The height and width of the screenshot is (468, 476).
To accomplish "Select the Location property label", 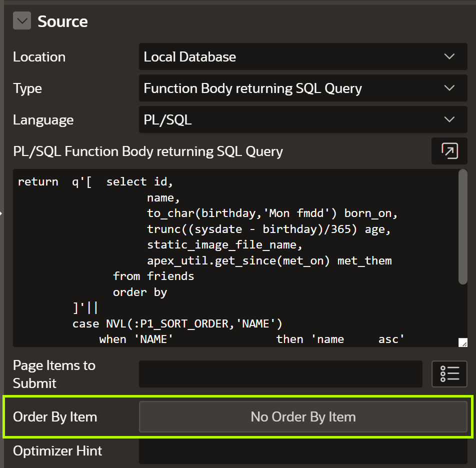I will pyautogui.click(x=39, y=57).
